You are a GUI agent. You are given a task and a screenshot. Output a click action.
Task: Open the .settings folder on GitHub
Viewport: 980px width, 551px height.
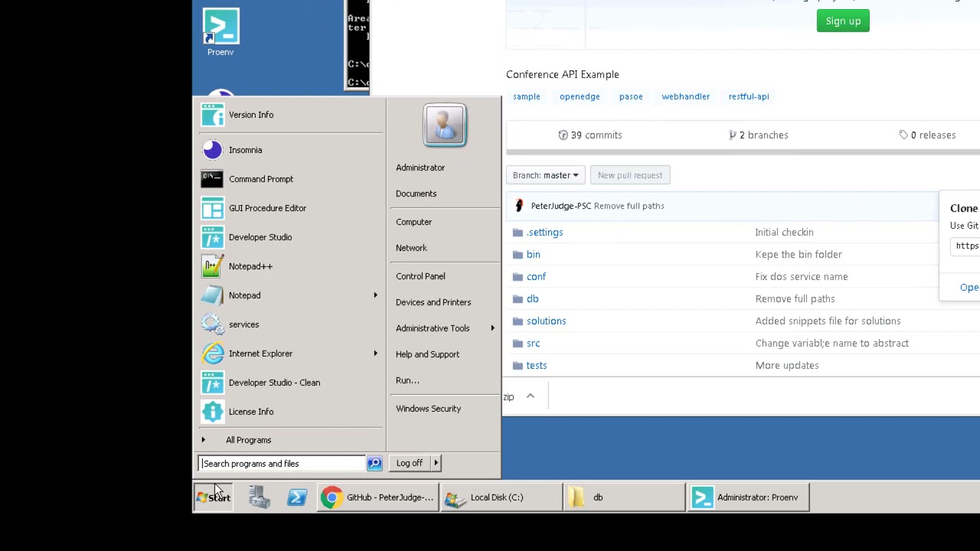545,232
